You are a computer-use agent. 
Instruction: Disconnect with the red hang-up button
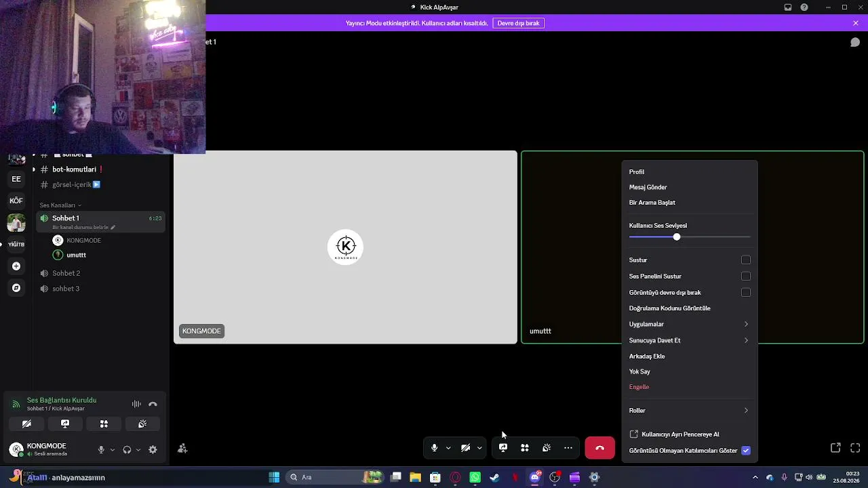pyautogui.click(x=600, y=448)
